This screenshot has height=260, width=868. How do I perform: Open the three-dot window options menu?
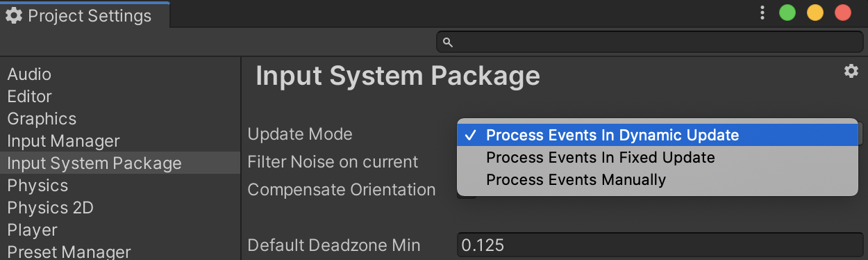click(762, 13)
